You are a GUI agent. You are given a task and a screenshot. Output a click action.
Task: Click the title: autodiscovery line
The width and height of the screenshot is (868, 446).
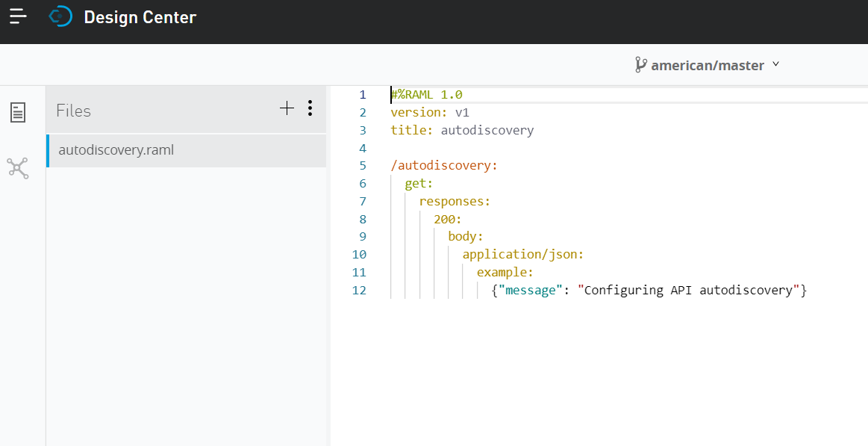coord(462,130)
